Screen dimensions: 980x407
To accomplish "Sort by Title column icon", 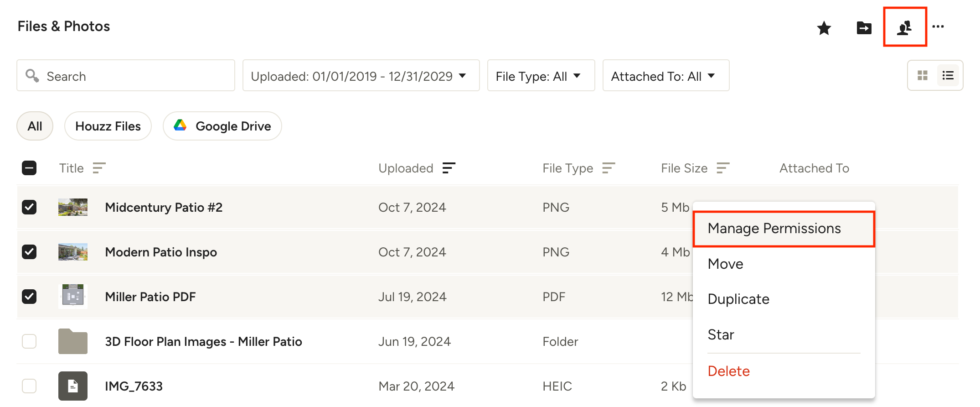I will pyautogui.click(x=99, y=168).
